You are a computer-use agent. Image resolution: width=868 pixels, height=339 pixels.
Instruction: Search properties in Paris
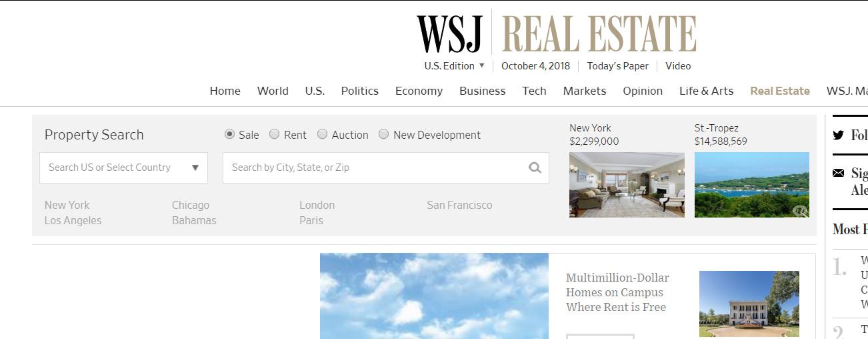click(311, 221)
